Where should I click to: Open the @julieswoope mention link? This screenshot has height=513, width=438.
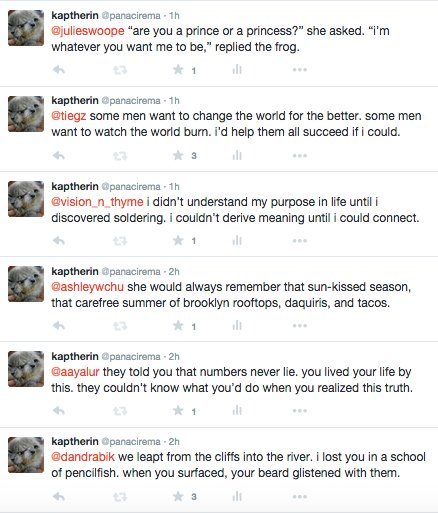88,31
